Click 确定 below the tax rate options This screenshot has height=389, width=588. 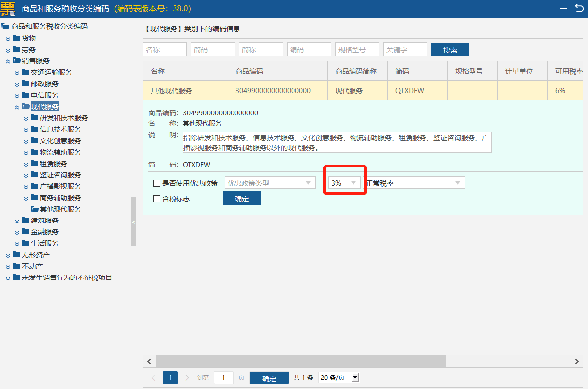click(x=241, y=198)
